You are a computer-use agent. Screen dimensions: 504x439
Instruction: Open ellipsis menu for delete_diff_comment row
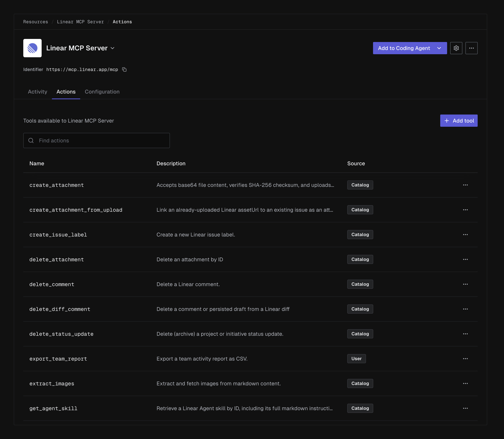pyautogui.click(x=465, y=309)
